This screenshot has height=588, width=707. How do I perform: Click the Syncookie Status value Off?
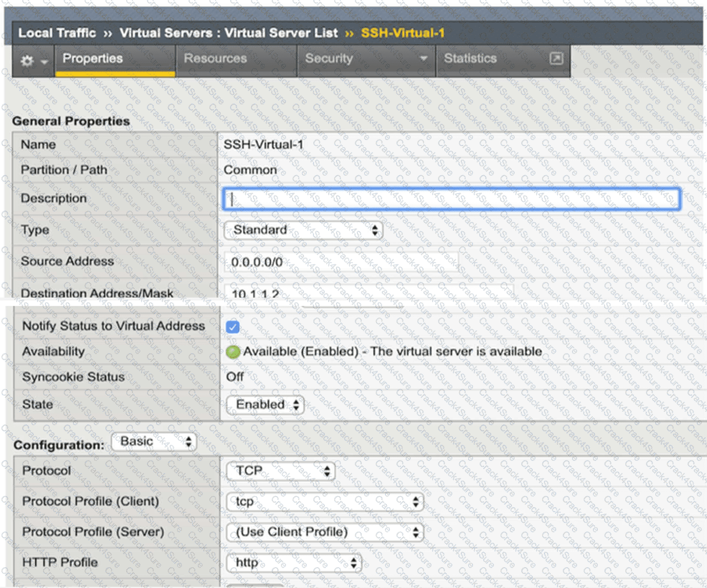coord(235,377)
